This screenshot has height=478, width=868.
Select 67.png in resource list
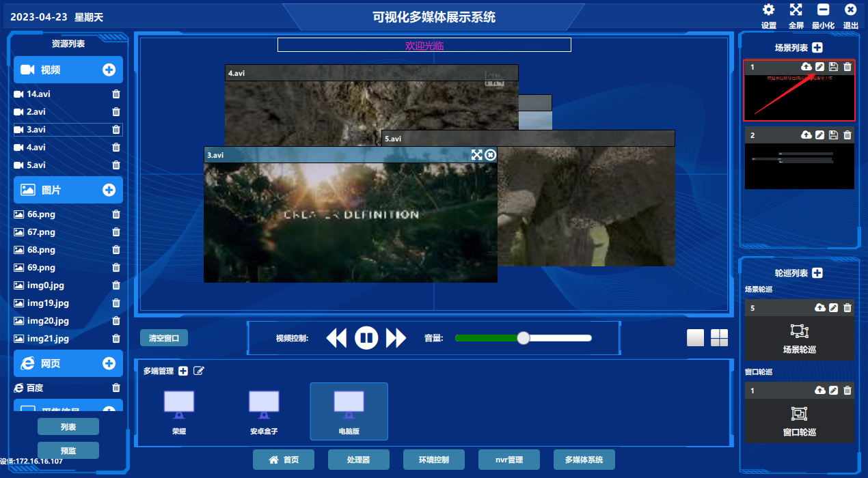click(x=41, y=232)
